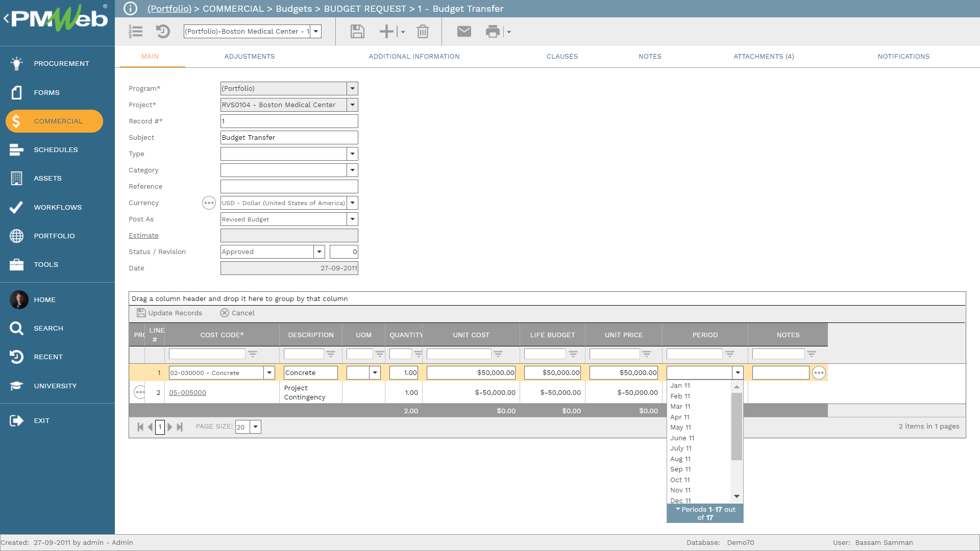Click Portfolio breadcrumb link
This screenshot has height=551, width=980.
coord(169,9)
